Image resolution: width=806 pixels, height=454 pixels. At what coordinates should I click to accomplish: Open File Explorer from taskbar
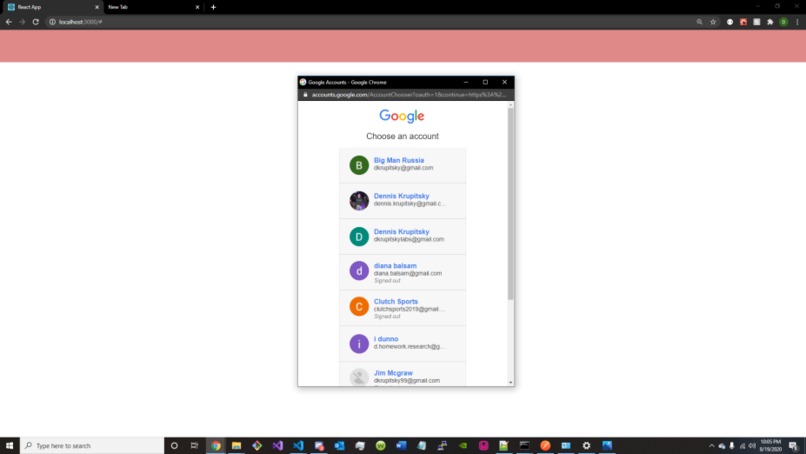click(236, 445)
